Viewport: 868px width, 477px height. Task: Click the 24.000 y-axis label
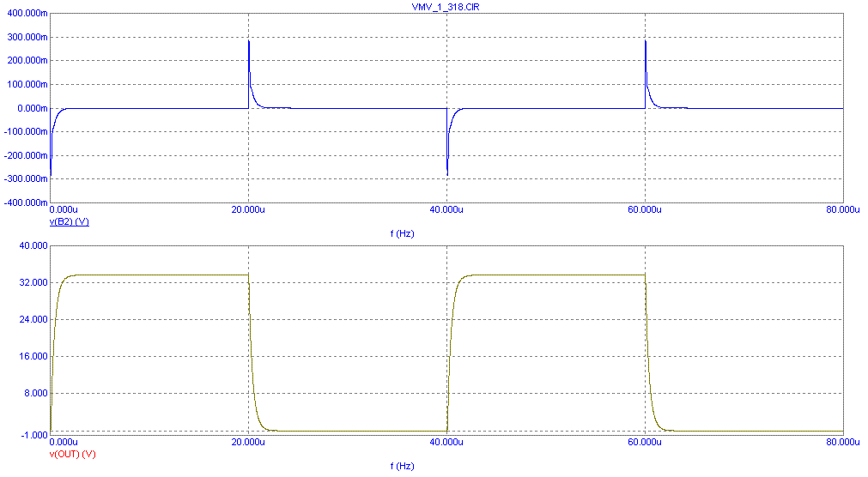[33, 319]
